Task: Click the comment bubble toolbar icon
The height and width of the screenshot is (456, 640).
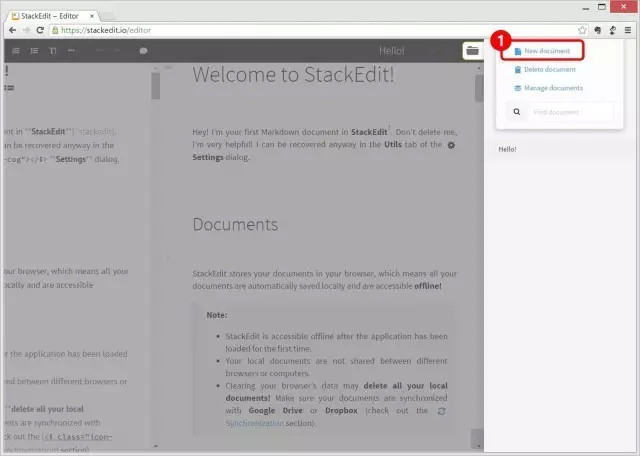Action: click(143, 51)
